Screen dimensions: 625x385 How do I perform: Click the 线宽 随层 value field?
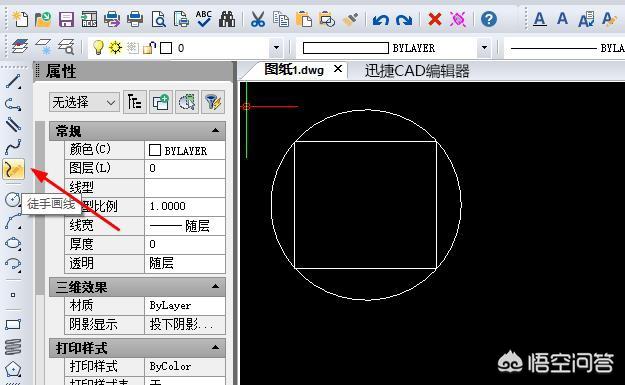click(x=185, y=226)
